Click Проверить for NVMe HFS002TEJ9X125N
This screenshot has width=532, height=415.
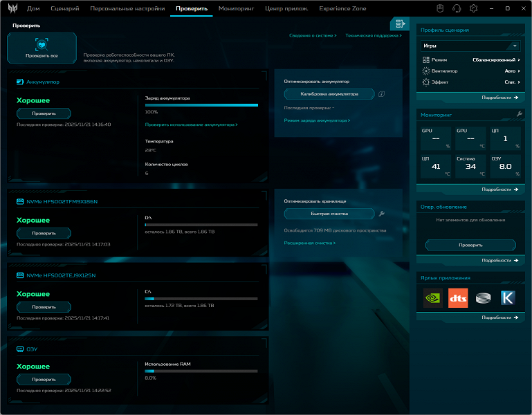(x=44, y=306)
